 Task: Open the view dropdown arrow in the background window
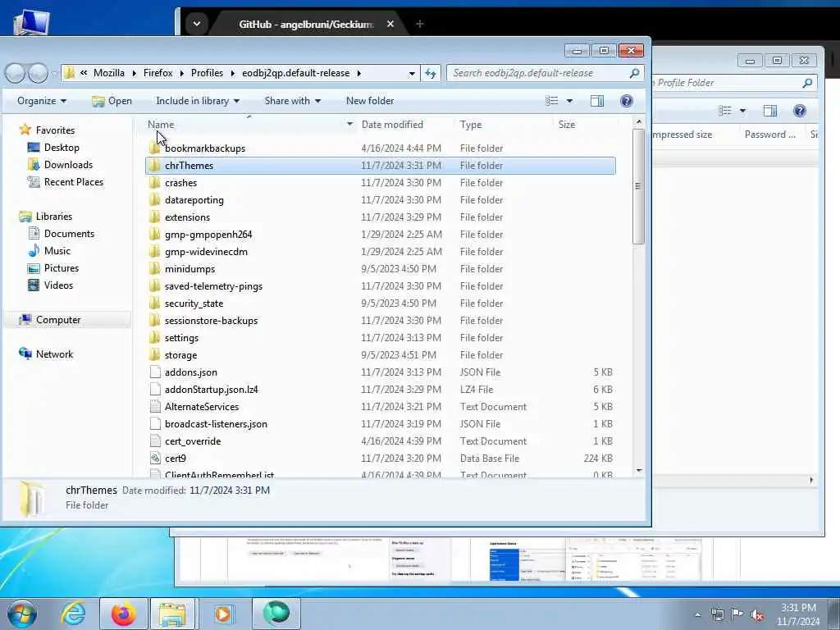point(742,111)
